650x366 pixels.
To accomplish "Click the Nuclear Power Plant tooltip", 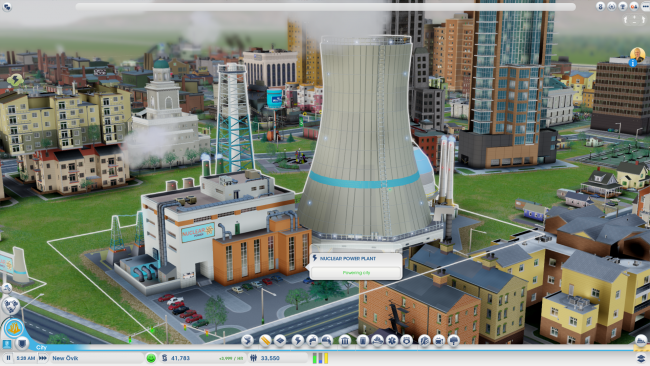I will point(356,266).
